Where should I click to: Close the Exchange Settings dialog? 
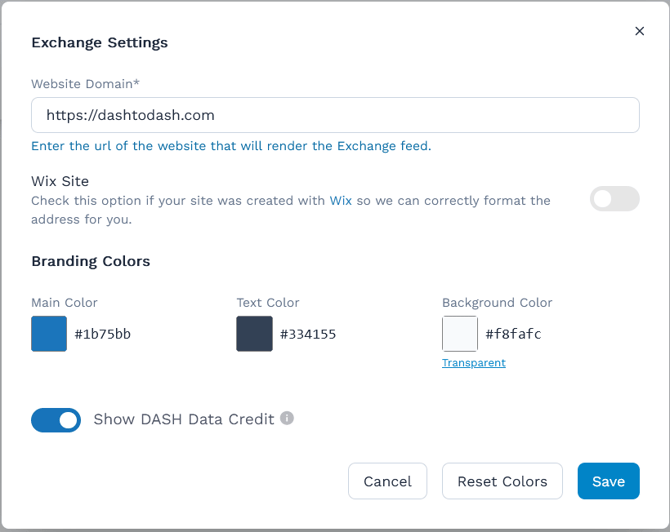click(x=640, y=31)
